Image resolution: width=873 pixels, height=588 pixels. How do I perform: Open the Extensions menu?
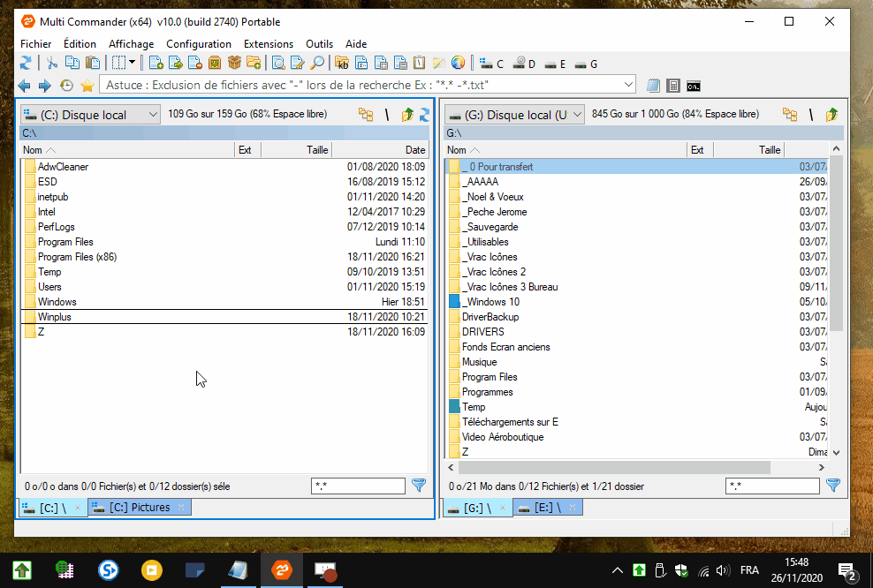[x=269, y=43]
